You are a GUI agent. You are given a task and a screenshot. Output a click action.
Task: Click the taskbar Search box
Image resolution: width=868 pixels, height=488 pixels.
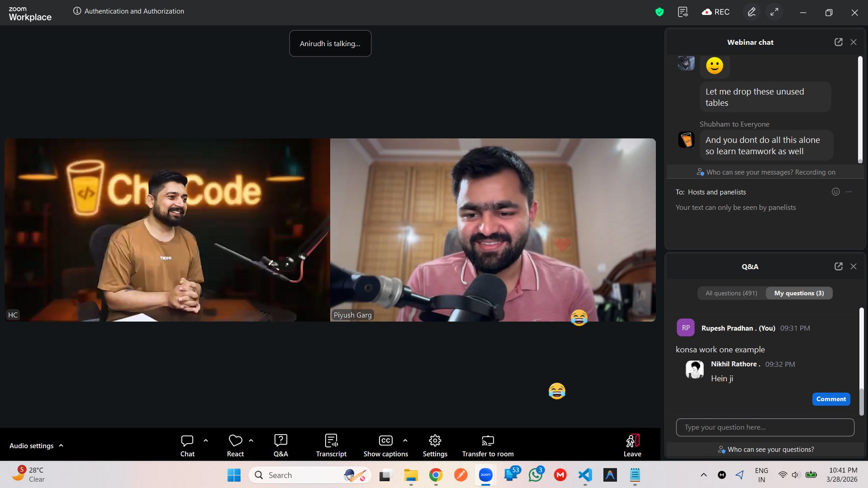(x=310, y=475)
